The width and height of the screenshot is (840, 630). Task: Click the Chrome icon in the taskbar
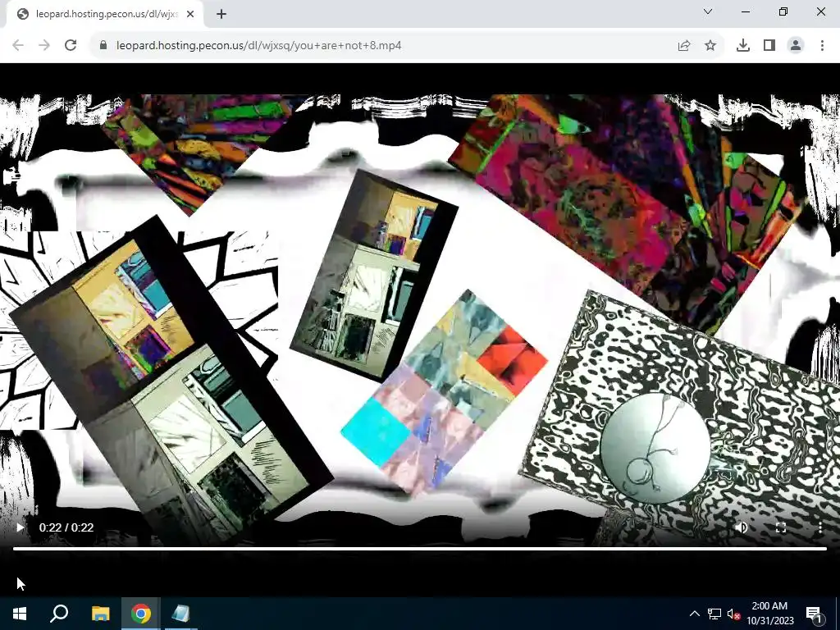(x=141, y=614)
